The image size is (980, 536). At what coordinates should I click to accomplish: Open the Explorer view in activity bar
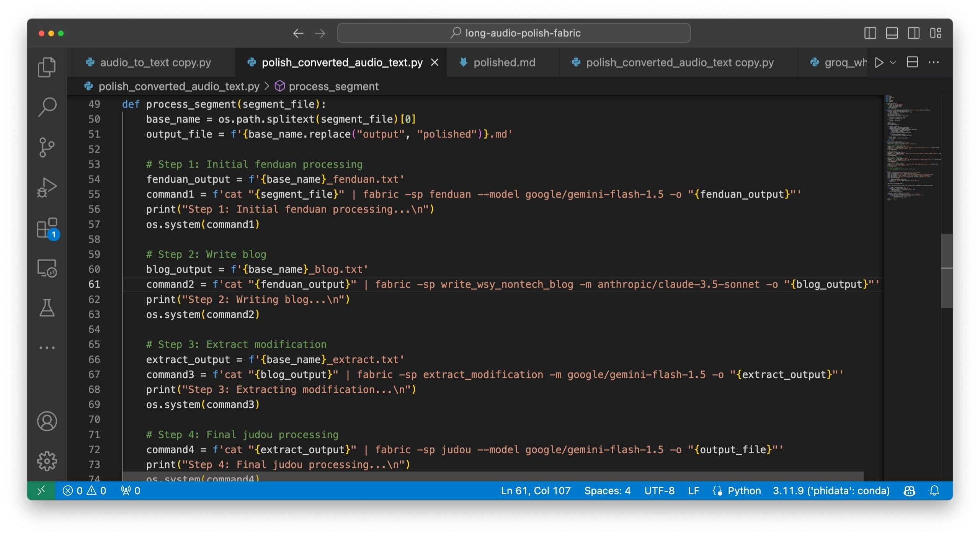tap(47, 67)
